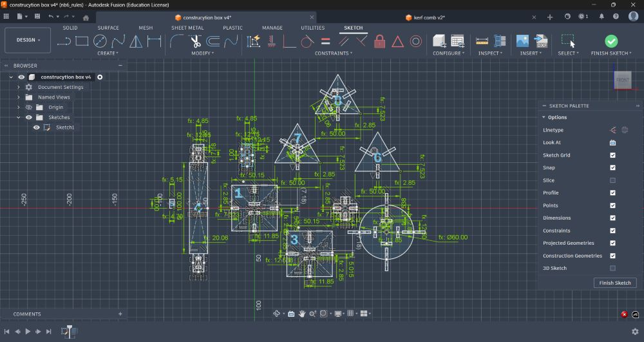Toggle the Sketch Grid checkbox

(x=612, y=155)
